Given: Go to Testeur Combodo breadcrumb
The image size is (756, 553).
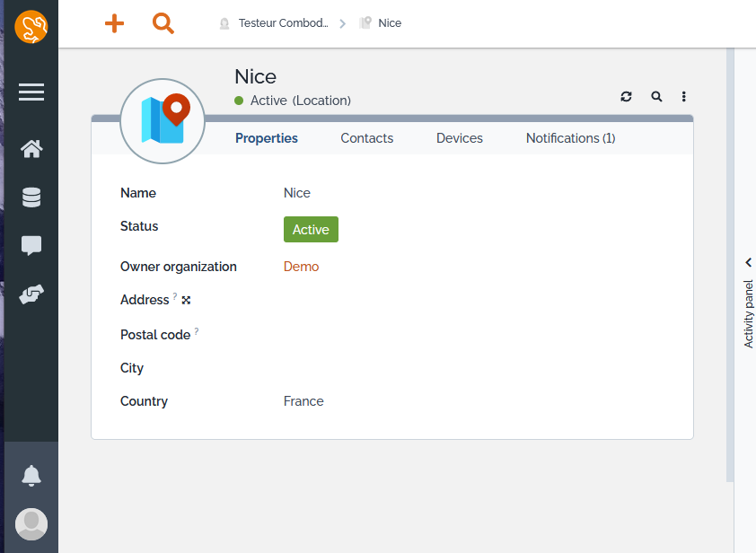Looking at the screenshot, I should coord(282,23).
